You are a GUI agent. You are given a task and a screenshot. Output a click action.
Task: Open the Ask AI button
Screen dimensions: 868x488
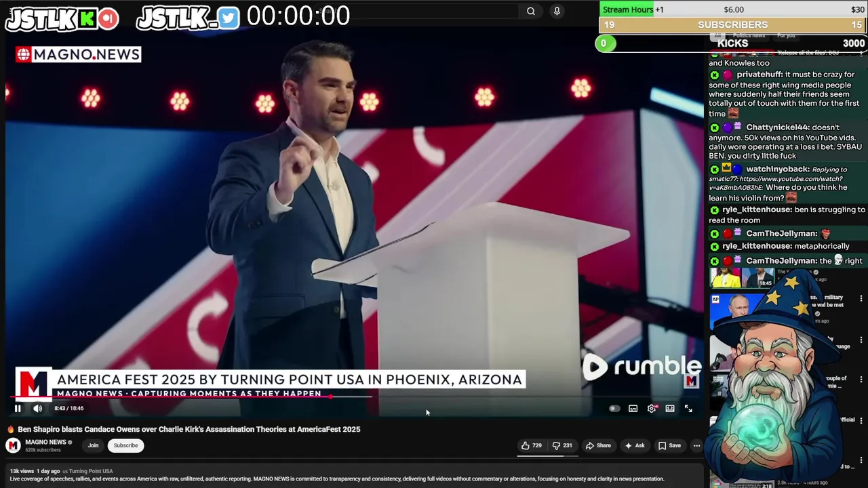coord(635,445)
